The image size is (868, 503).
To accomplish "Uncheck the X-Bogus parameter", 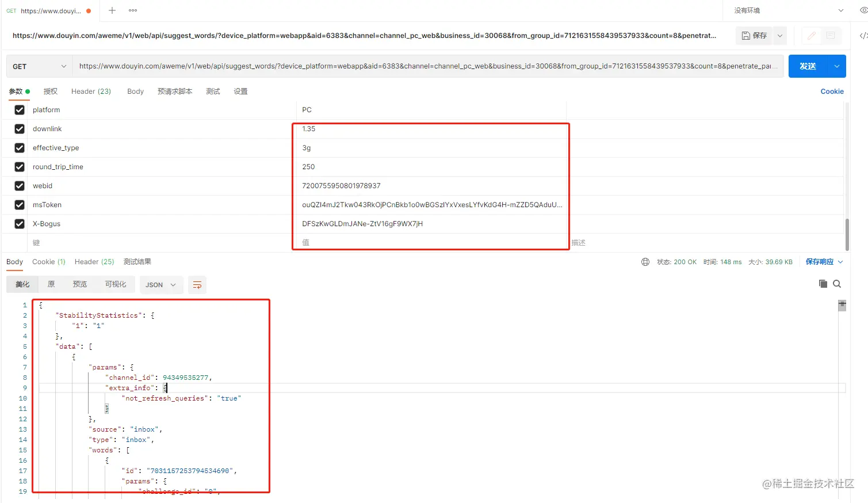I will [20, 224].
